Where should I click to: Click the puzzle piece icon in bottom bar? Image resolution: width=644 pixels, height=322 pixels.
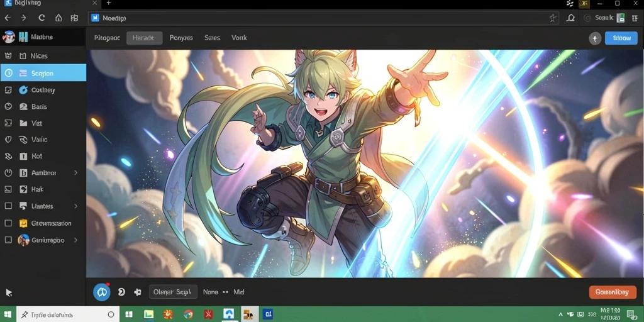(x=138, y=292)
